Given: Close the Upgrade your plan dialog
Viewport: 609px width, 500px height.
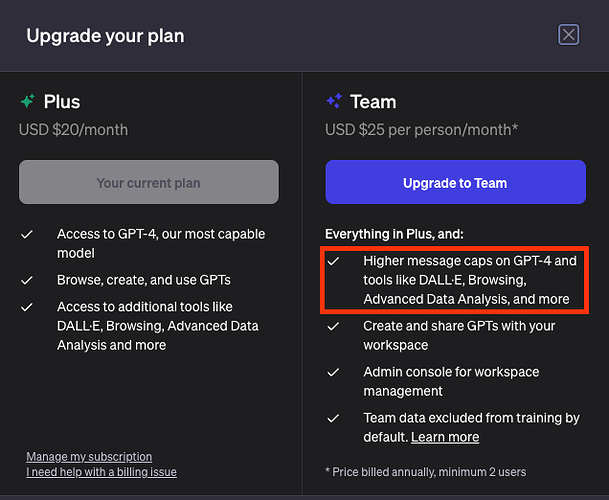Looking at the screenshot, I should [x=568, y=35].
